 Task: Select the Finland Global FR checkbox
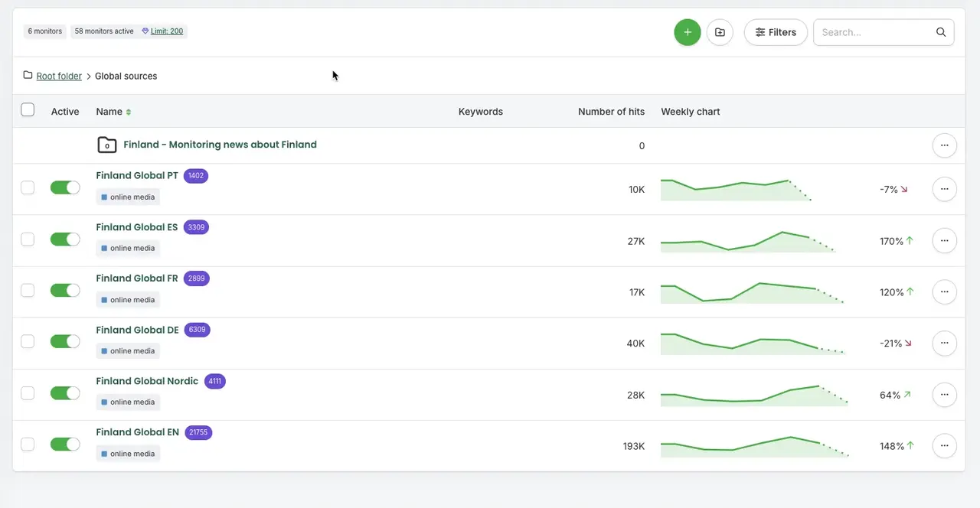click(x=28, y=291)
